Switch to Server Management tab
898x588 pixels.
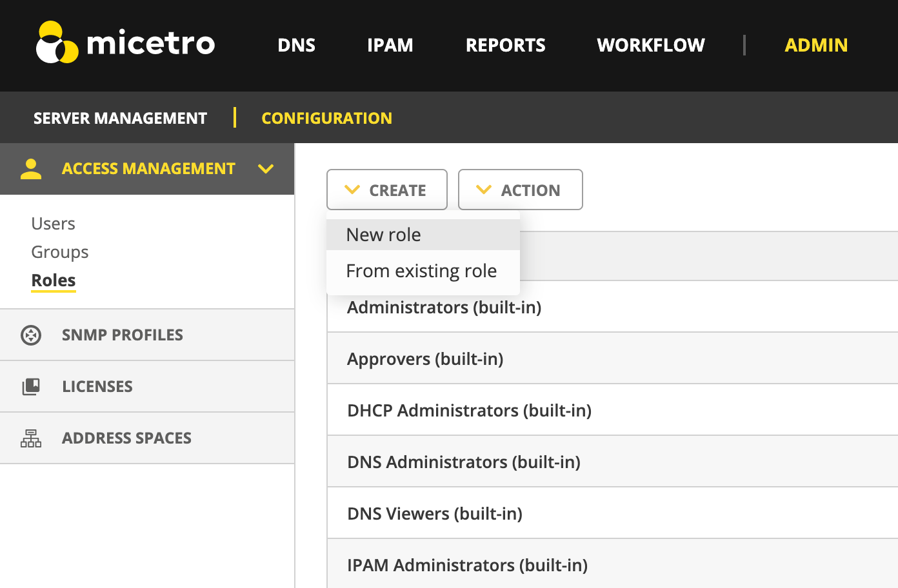point(120,118)
